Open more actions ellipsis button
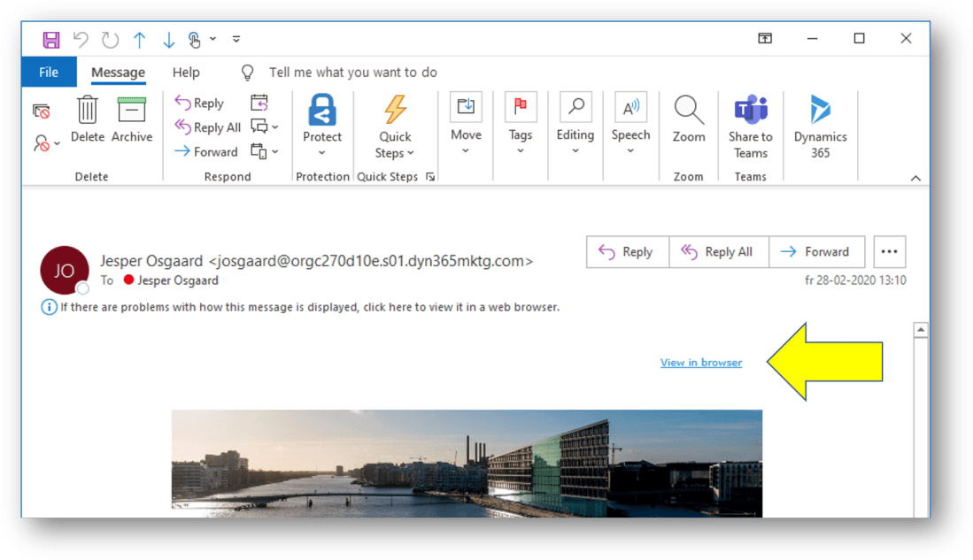 889,252
